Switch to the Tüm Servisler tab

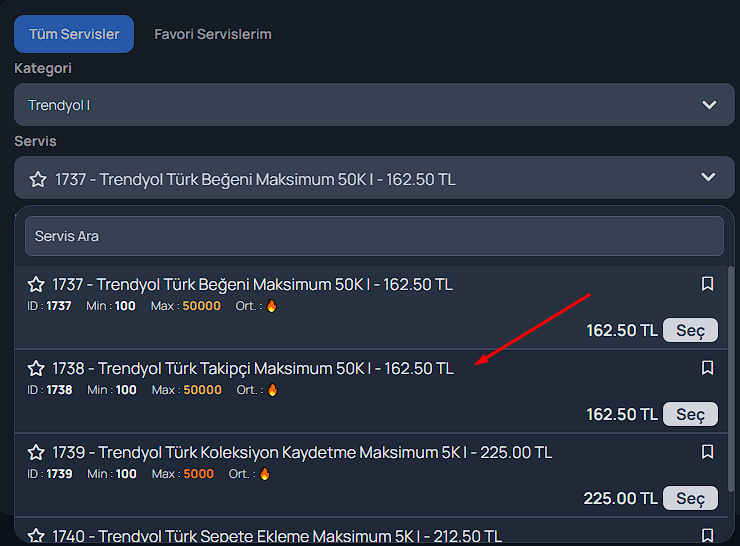click(x=74, y=34)
